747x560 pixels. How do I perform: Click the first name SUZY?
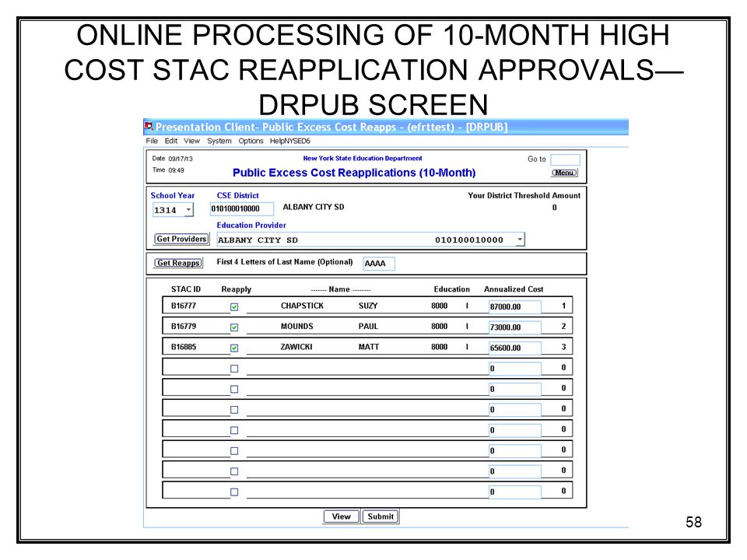point(368,306)
